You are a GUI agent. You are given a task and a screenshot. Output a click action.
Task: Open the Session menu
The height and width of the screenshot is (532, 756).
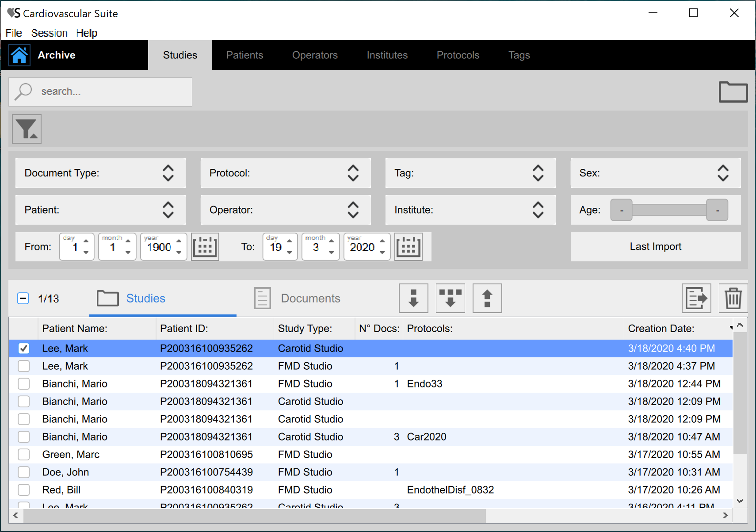tap(49, 33)
